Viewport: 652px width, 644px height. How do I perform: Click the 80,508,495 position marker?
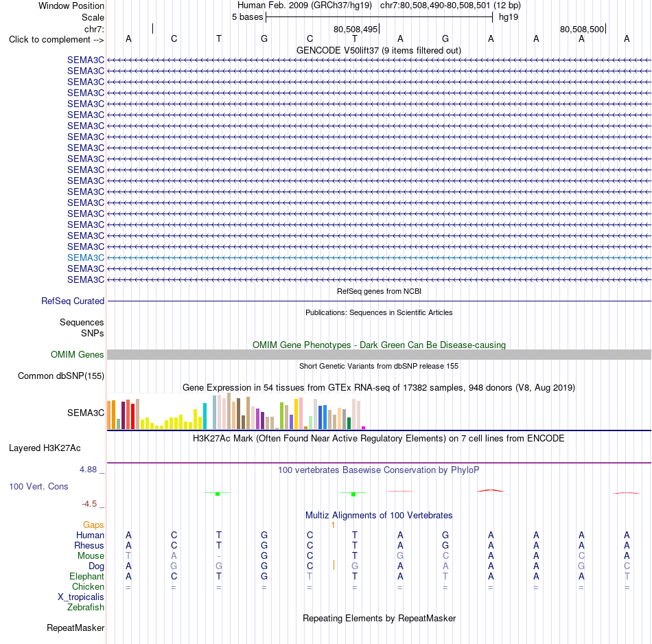356,29
